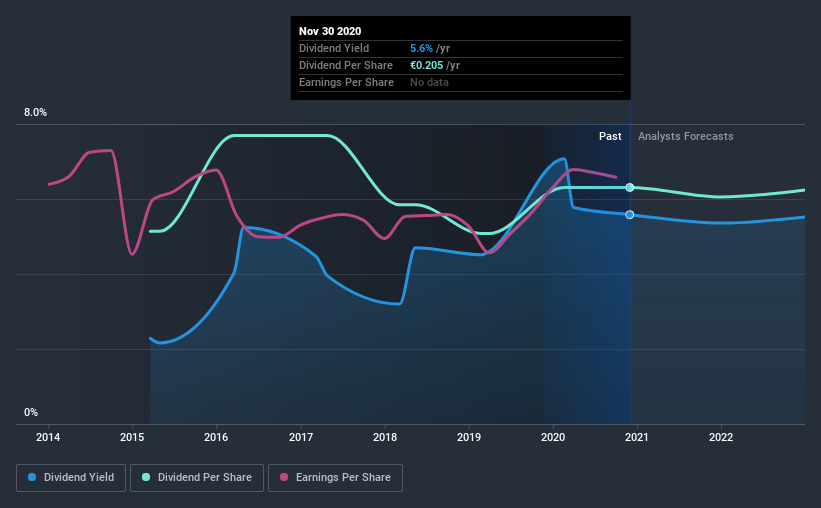Click the Nov 30 2020 tooltip date
This screenshot has width=821, height=508.
coord(330,31)
